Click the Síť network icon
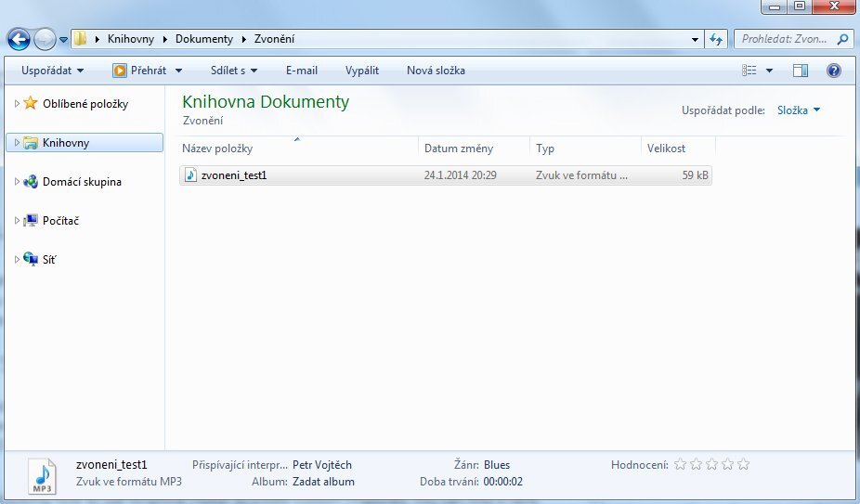 (31, 259)
